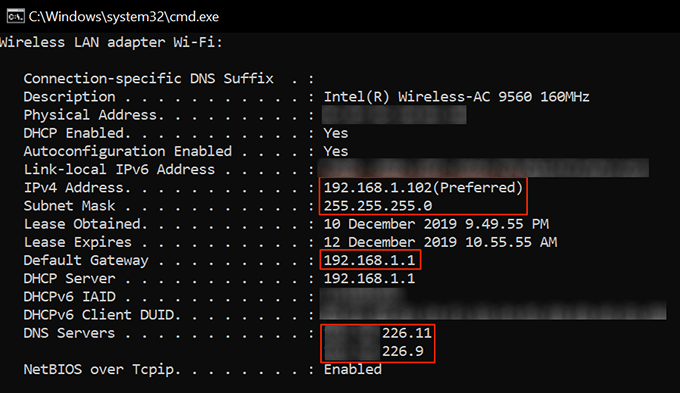
Task: Click the first DNS server ending 226.11
Action: click(378, 333)
